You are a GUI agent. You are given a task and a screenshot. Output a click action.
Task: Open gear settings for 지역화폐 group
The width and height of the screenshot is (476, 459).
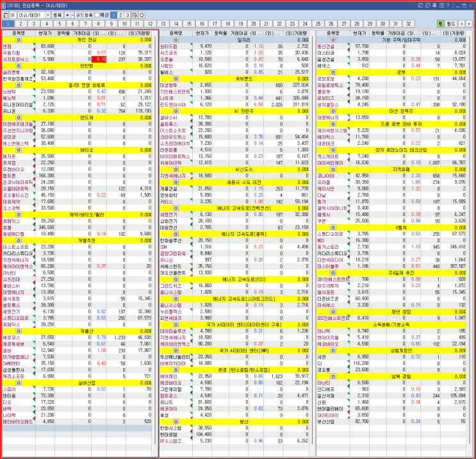point(333,169)
